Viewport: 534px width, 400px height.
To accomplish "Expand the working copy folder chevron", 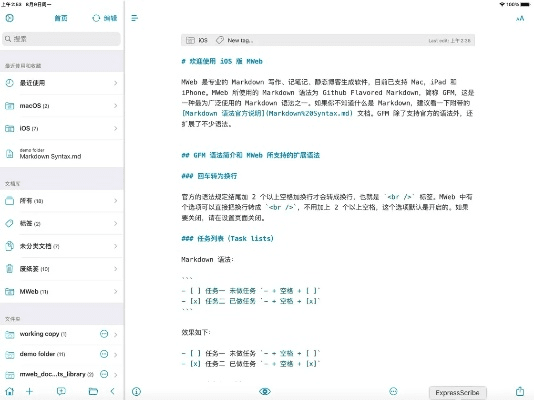I will pyautogui.click(x=116, y=335).
